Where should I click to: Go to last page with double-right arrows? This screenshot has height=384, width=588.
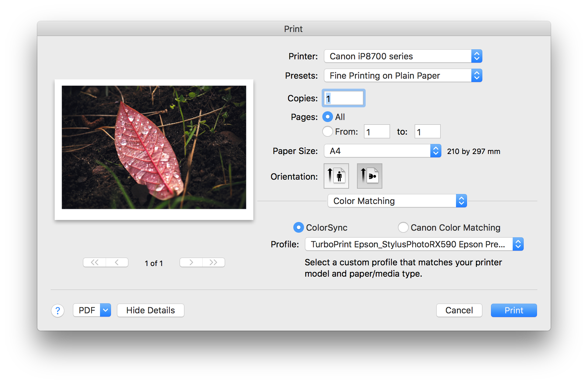(x=214, y=262)
